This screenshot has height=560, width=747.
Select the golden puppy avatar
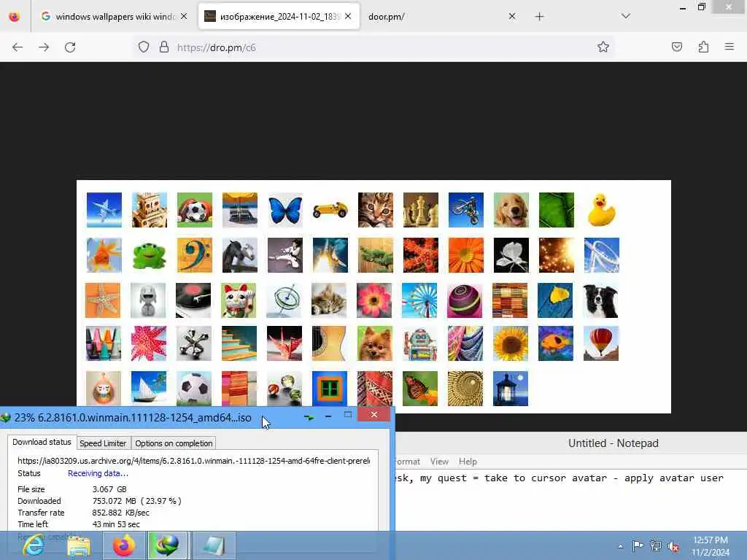point(511,210)
